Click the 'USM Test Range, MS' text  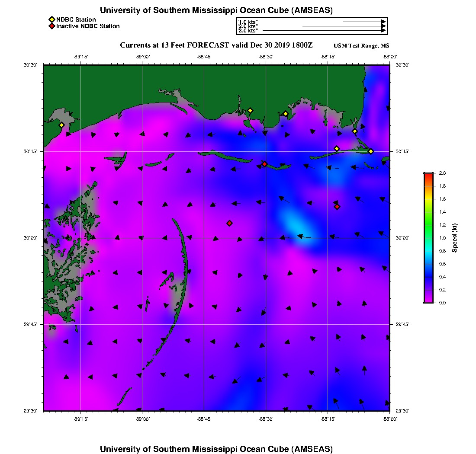pyautogui.click(x=361, y=46)
